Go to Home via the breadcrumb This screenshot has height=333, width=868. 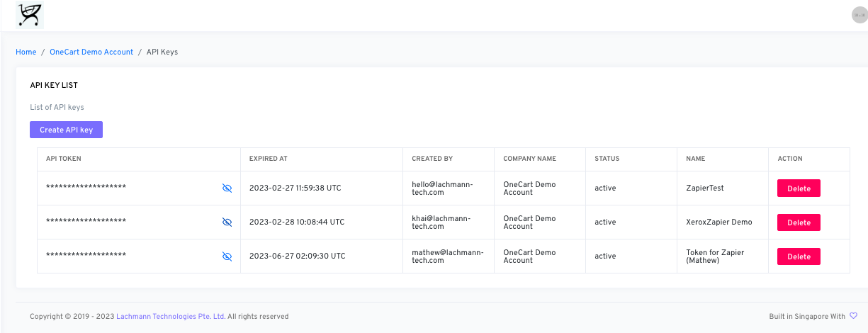[26, 52]
